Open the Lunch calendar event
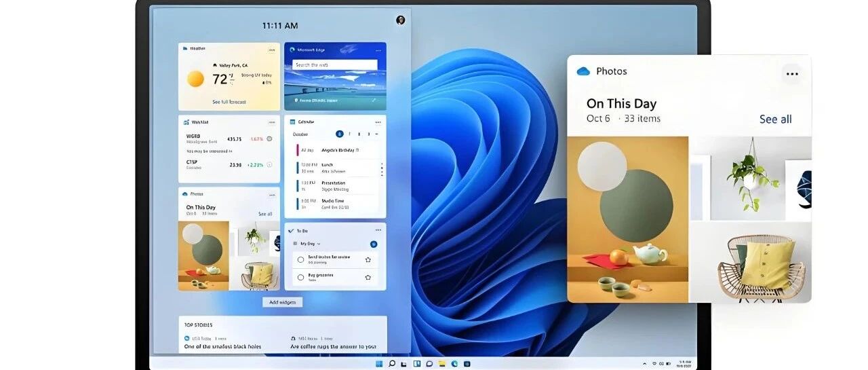 click(336, 168)
